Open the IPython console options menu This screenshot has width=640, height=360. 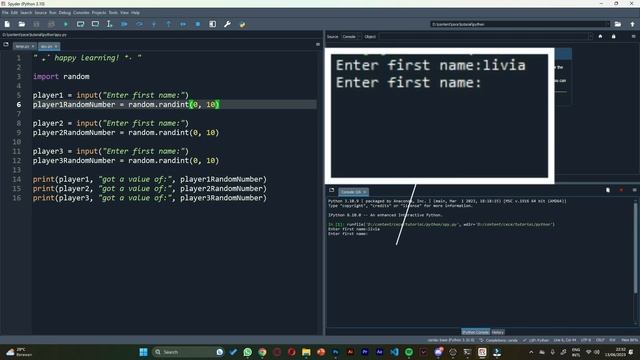tap(634, 190)
